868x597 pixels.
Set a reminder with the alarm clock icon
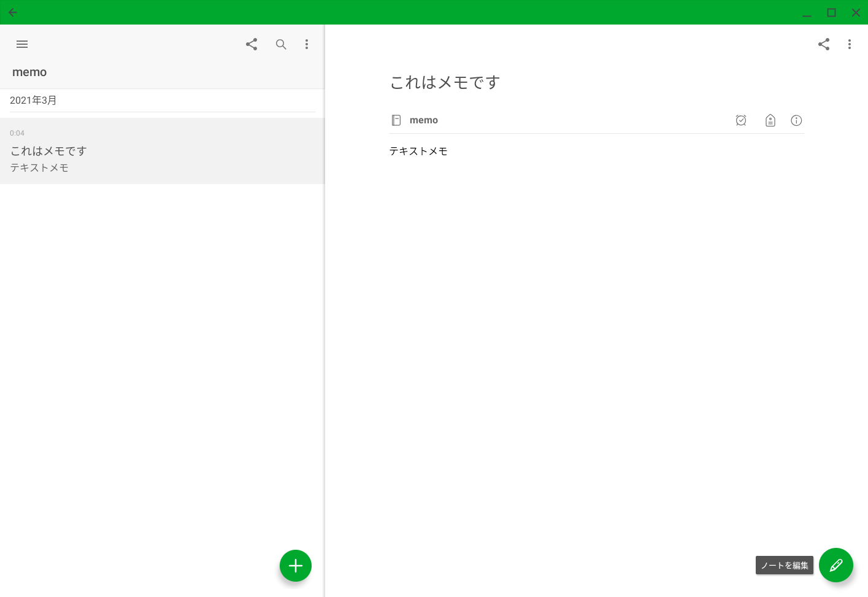pyautogui.click(x=741, y=120)
